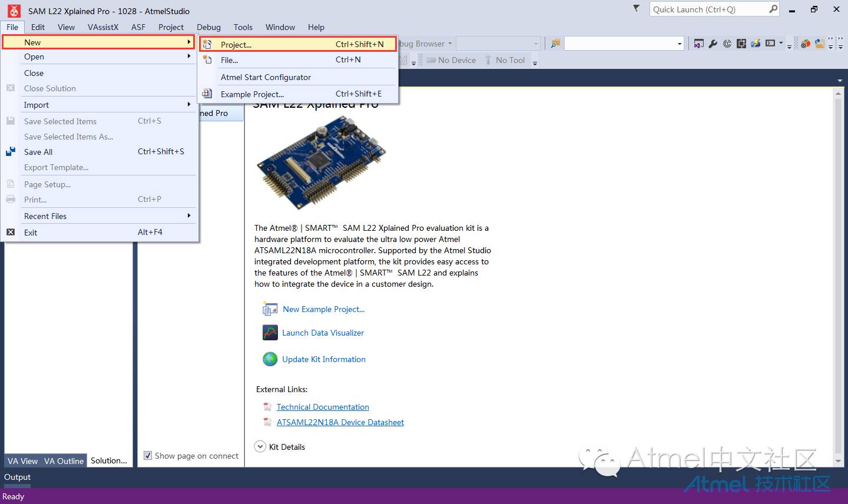This screenshot has width=848, height=504.
Task: Click the Save All disk icon
Action: (11, 151)
